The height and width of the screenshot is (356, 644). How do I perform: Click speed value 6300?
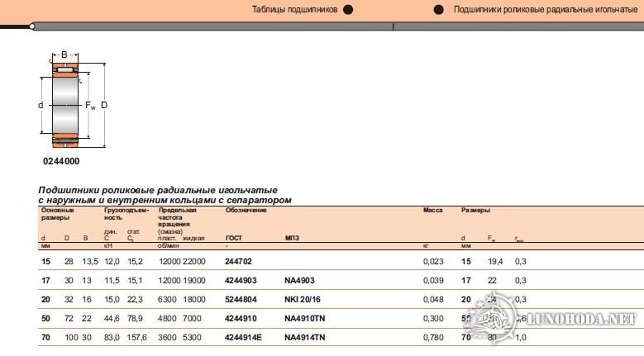[x=167, y=299]
